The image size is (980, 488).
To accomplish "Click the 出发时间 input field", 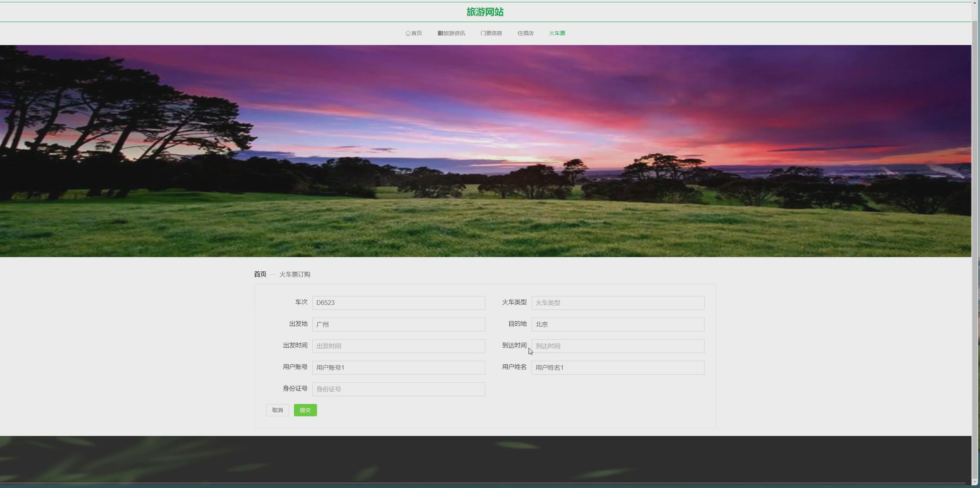I will (399, 346).
